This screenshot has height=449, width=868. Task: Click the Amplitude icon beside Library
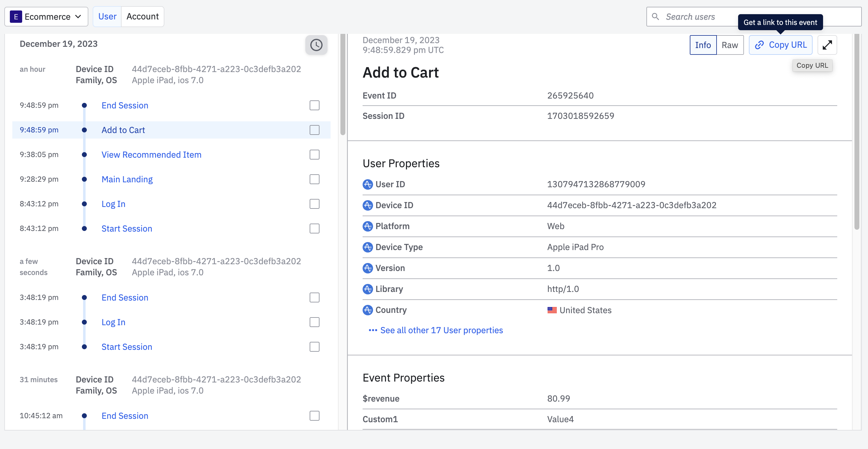pyautogui.click(x=367, y=289)
